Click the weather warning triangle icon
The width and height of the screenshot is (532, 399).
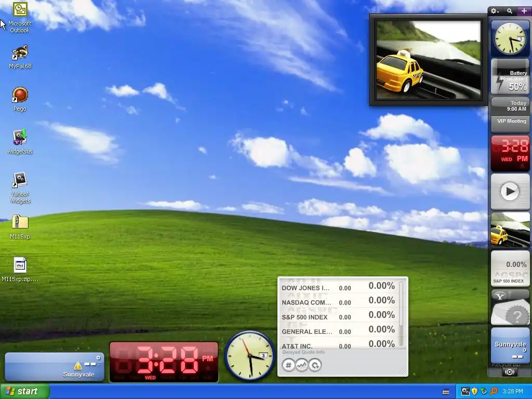(x=78, y=366)
